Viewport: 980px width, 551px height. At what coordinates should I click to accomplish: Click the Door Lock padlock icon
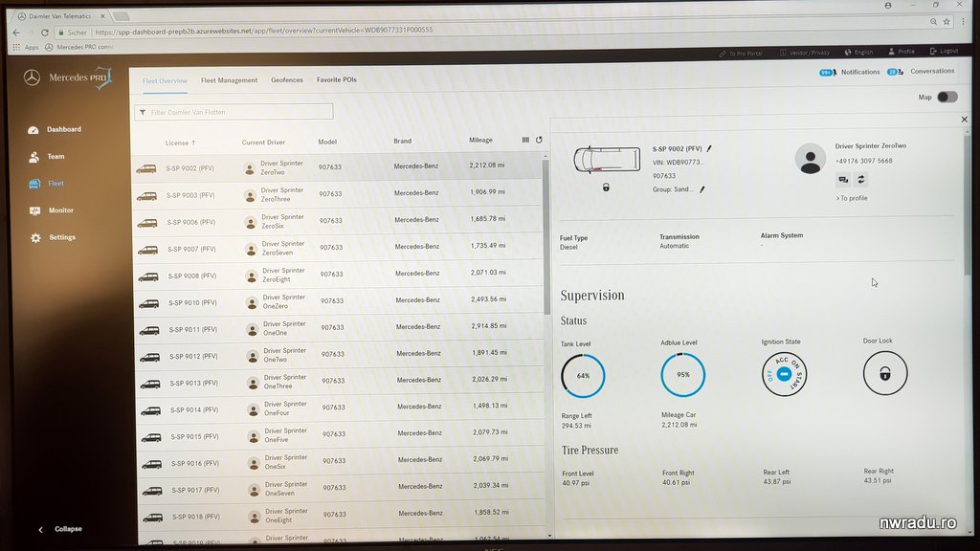885,373
